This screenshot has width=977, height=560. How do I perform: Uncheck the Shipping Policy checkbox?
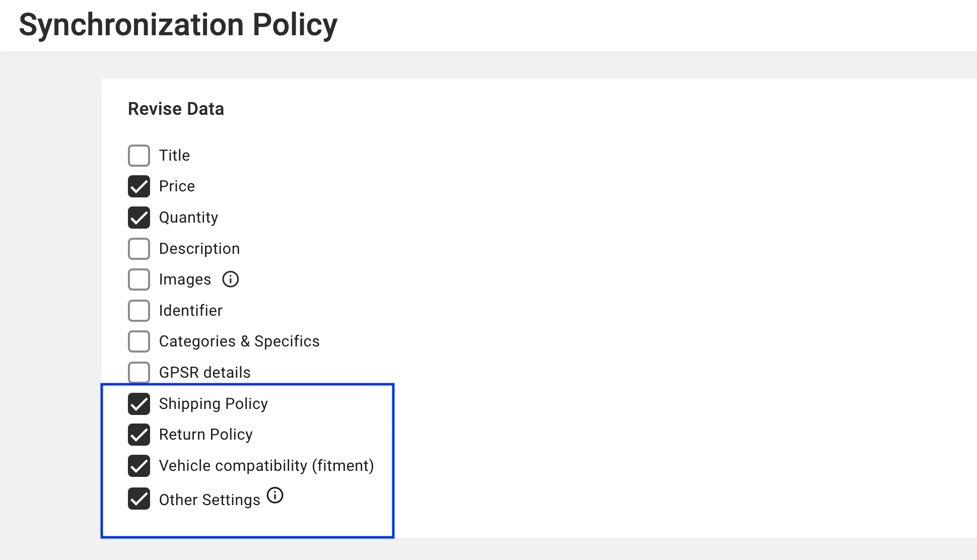point(139,404)
